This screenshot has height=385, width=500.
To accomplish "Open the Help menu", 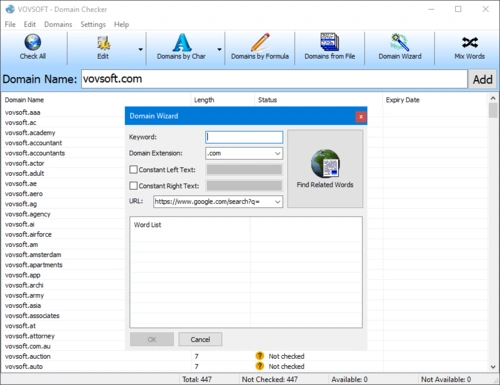I will (121, 24).
